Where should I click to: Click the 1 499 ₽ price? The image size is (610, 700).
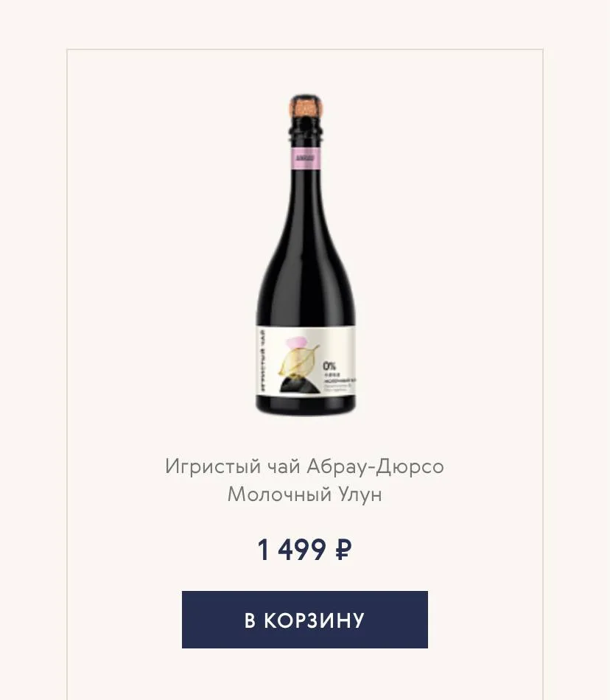pos(305,550)
